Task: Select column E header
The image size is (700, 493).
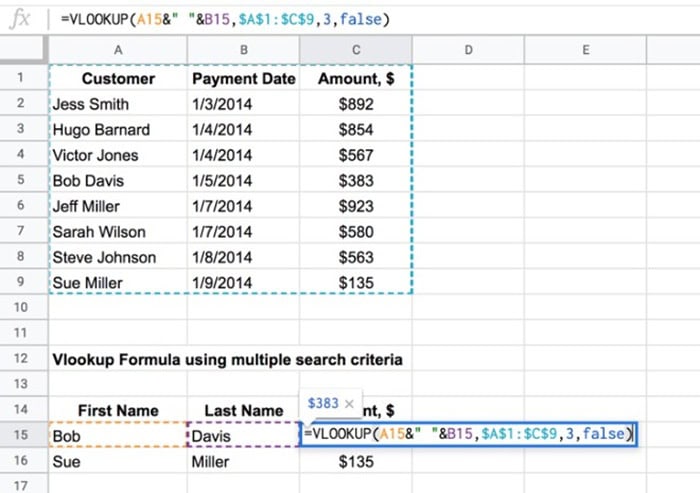Action: click(x=585, y=50)
